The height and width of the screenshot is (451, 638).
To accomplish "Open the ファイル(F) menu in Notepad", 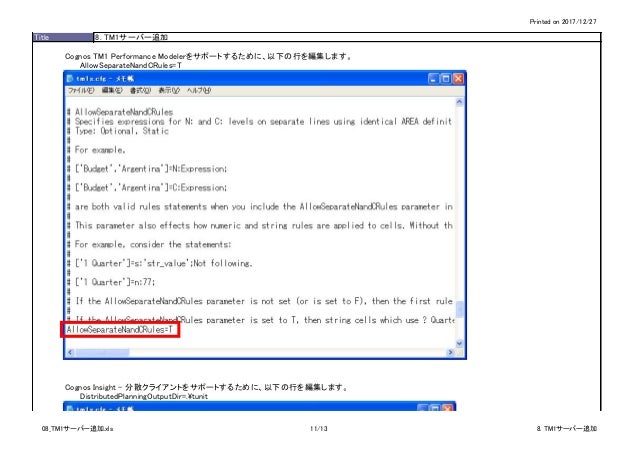I will pos(81,90).
